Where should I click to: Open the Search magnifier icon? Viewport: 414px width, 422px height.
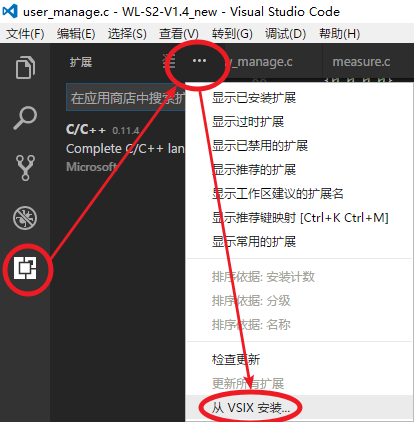point(25,118)
